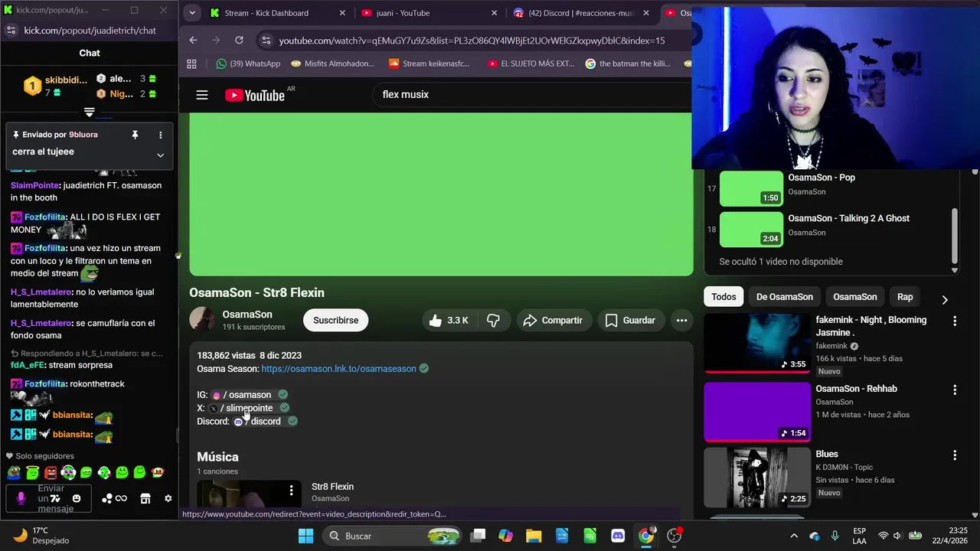Go back in Chrome browser

pos(193,40)
